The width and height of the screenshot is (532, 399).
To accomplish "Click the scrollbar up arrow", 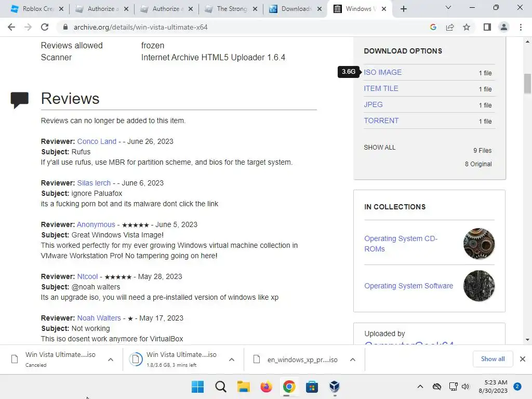I will point(527,42).
